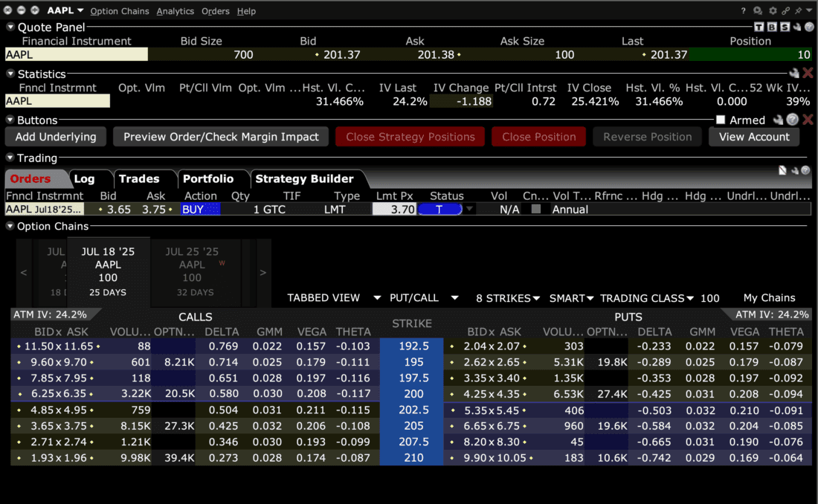Pin the window using the pin icon

point(798,10)
